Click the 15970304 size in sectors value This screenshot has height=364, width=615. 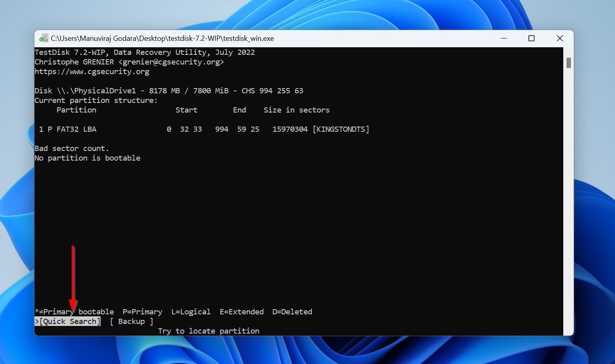point(290,129)
